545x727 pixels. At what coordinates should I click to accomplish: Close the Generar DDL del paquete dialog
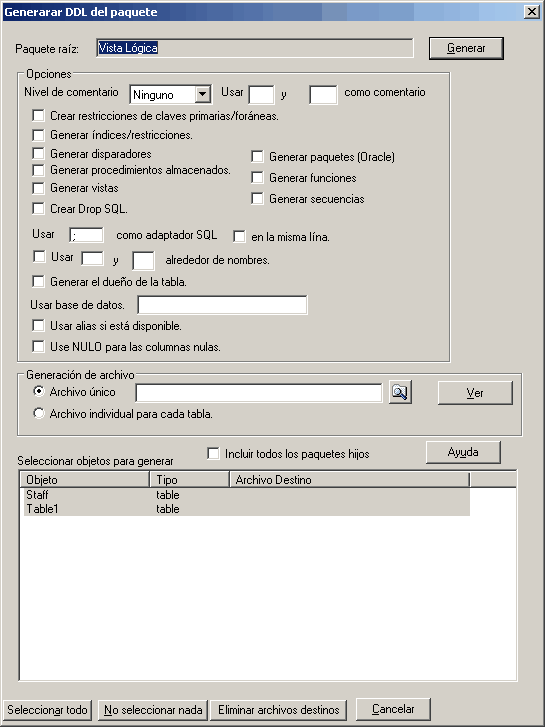[x=532, y=12]
